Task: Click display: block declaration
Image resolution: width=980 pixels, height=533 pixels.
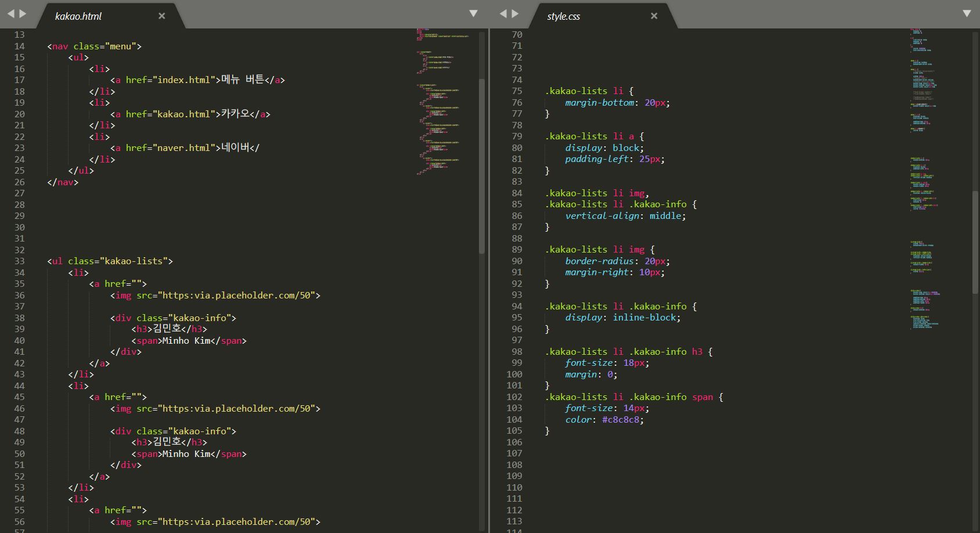Action: 604,148
